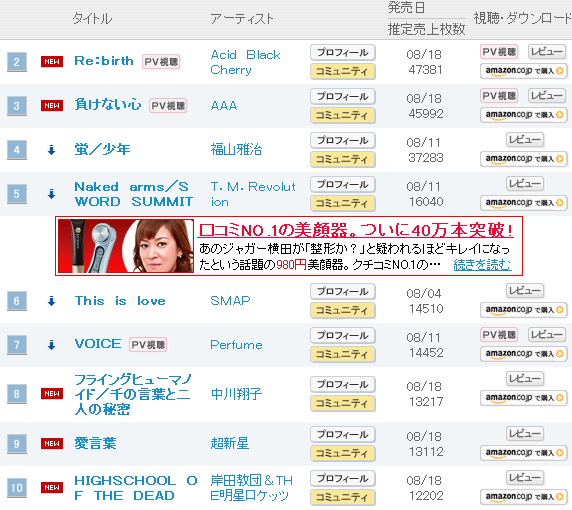Open artist 超新星
572x510 pixels.
coord(230,443)
